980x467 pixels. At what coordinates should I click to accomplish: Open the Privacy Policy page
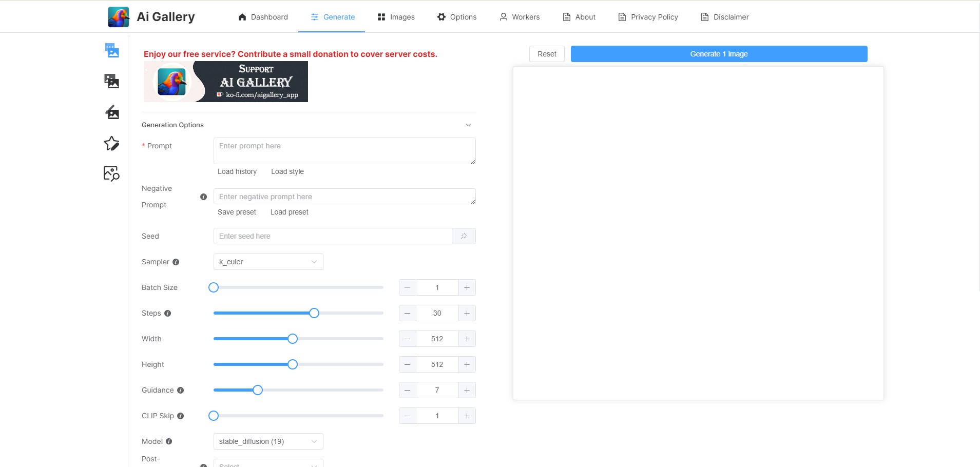coord(648,17)
